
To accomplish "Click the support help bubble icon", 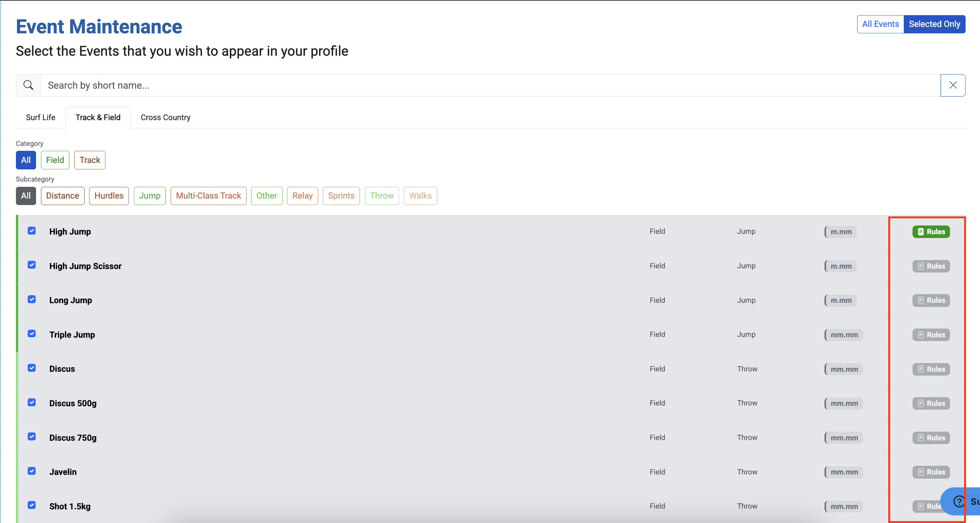I will tap(960, 501).
